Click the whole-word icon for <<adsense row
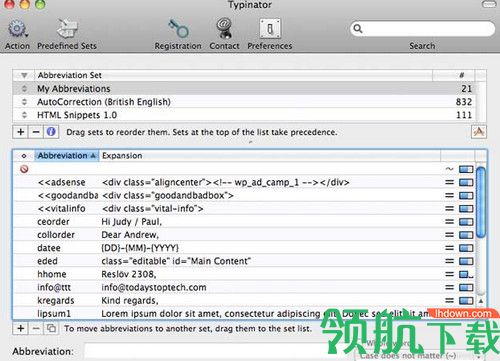This screenshot has width=500, height=361. pos(466,182)
